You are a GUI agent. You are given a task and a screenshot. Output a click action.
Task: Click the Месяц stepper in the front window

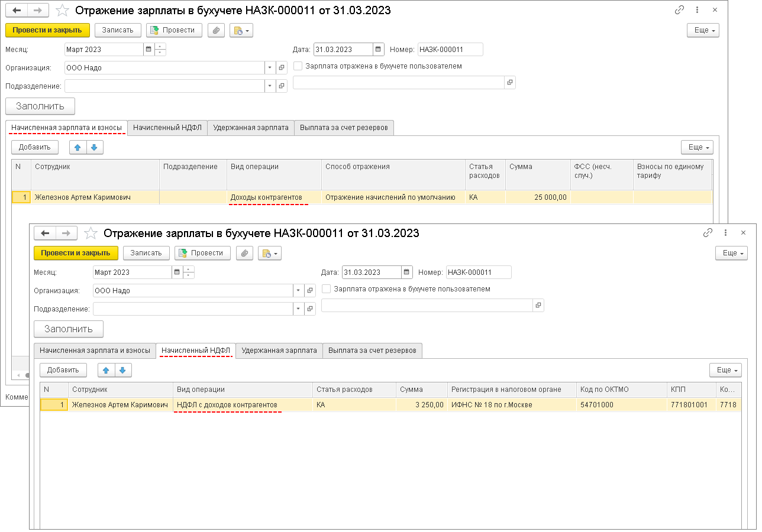189,273
